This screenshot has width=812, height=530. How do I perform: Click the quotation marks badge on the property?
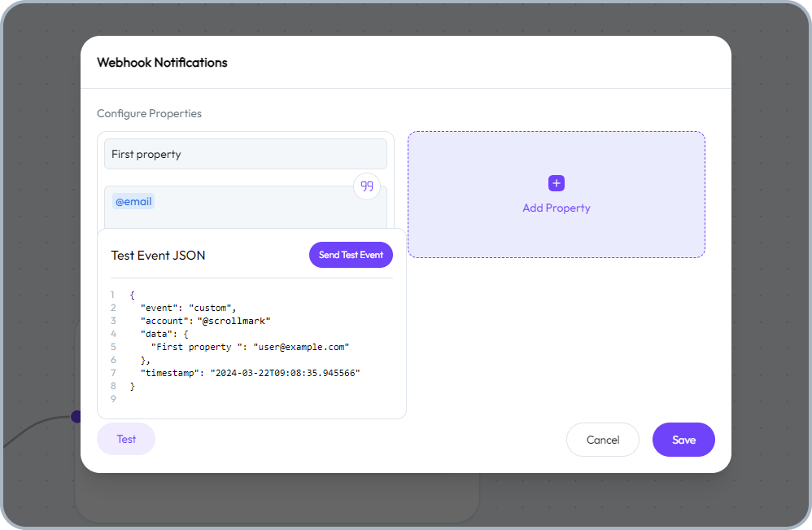[366, 186]
